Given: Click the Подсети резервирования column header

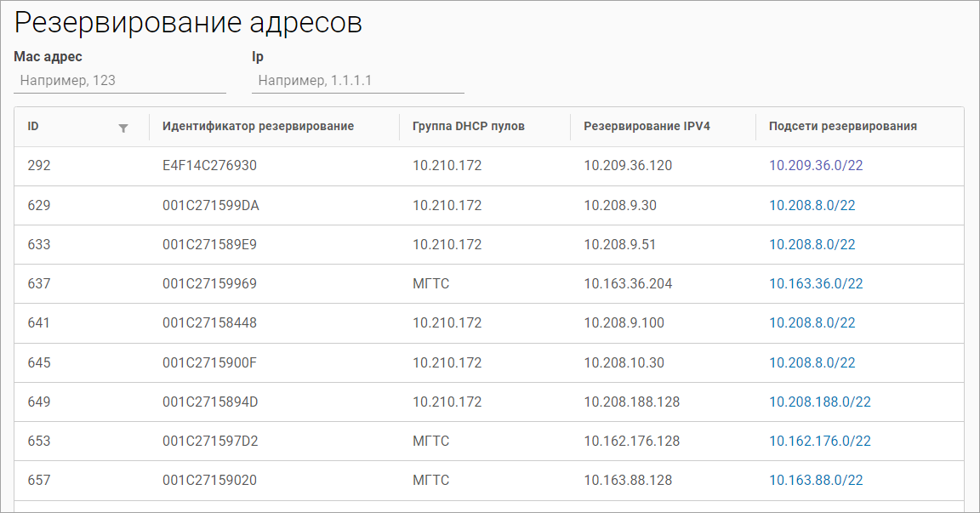Looking at the screenshot, I should click(x=842, y=127).
